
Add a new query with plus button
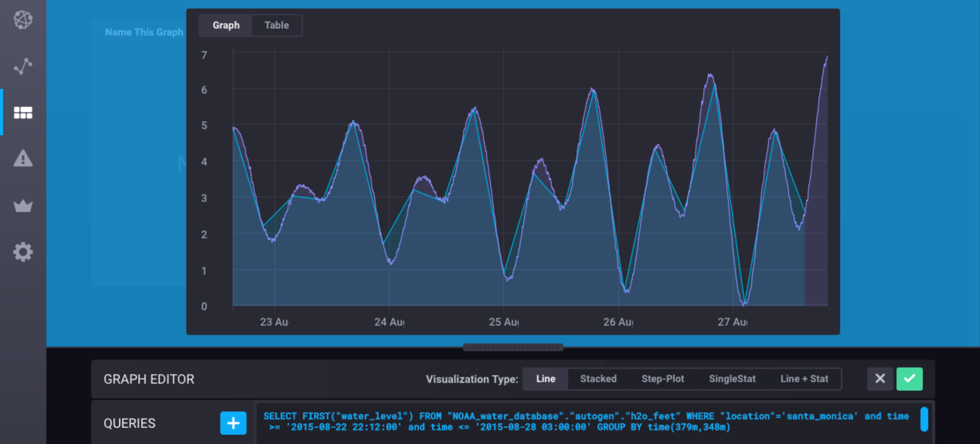[x=233, y=423]
